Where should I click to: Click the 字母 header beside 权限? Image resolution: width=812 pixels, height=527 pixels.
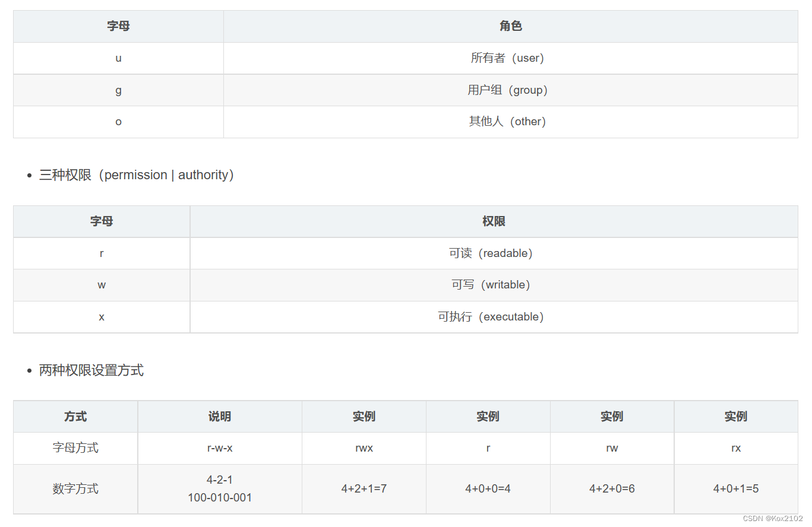click(x=102, y=221)
